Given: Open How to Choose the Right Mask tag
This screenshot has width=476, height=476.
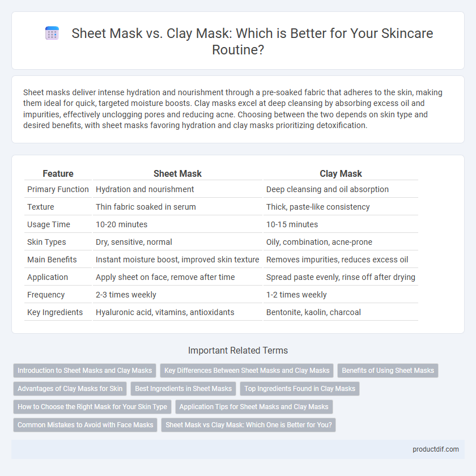Looking at the screenshot, I should (x=92, y=407).
